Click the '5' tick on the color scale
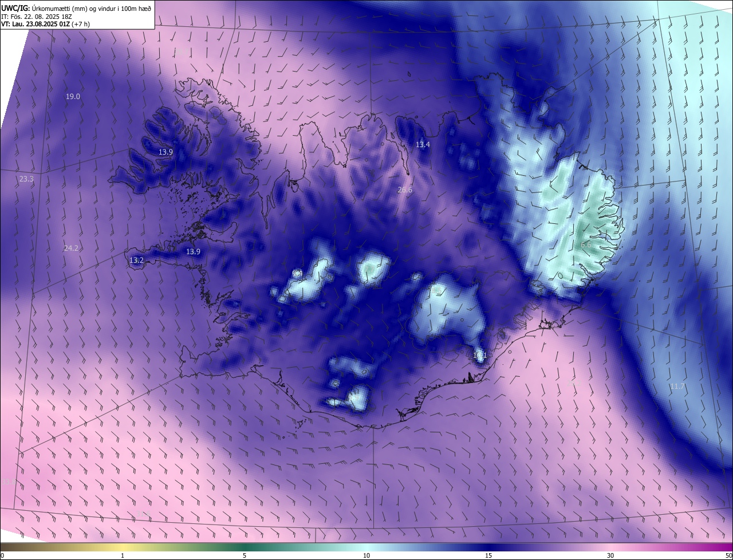The width and height of the screenshot is (733, 560). [245, 555]
